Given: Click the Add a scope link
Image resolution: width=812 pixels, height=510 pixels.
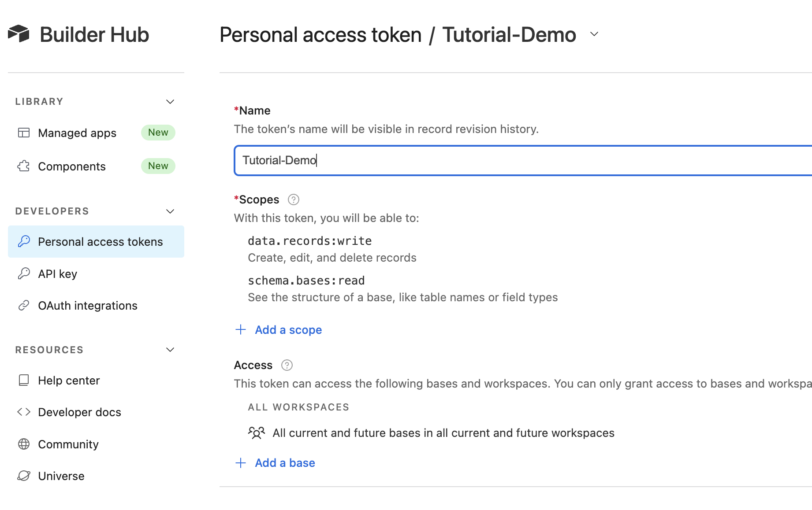Looking at the screenshot, I should point(288,329).
